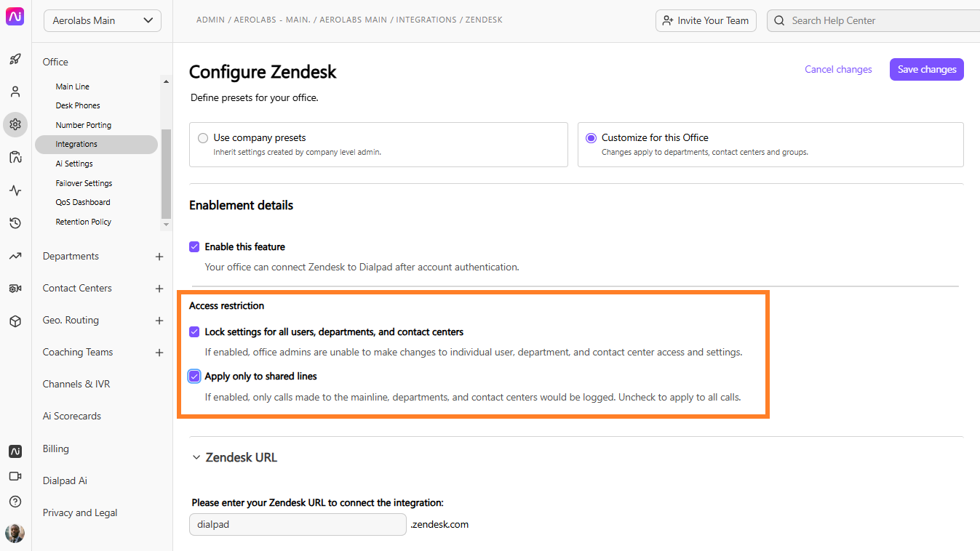
Task: Open the rocket launch icon in sidebar
Action: pos(15,59)
